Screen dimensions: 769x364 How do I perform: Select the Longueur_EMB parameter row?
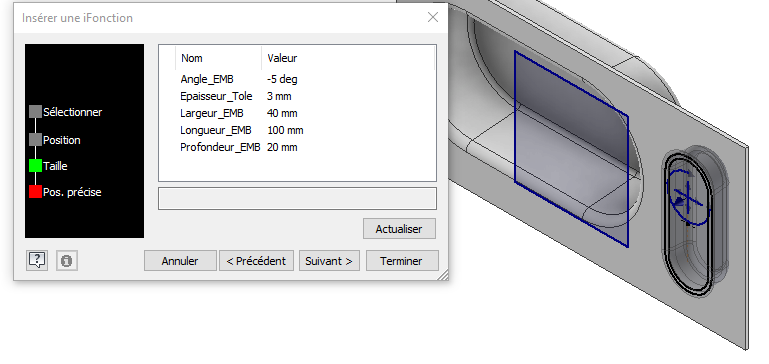pyautogui.click(x=216, y=130)
